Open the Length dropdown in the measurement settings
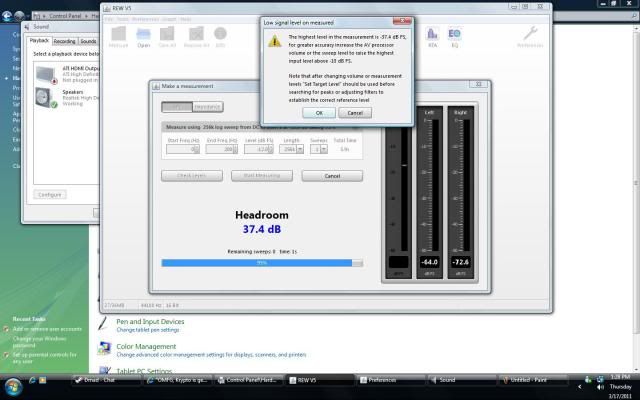The image size is (640, 400). pyautogui.click(x=300, y=149)
